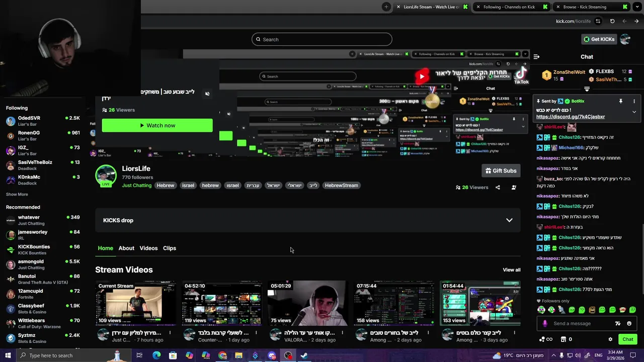The height and width of the screenshot is (362, 644).
Task: Switch to the Videos tab
Action: point(148,248)
